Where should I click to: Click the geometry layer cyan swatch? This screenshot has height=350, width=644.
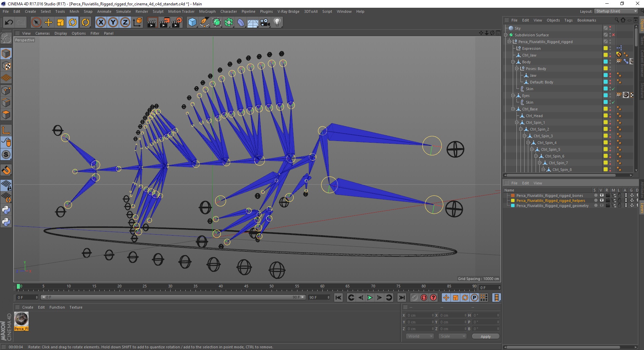513,206
